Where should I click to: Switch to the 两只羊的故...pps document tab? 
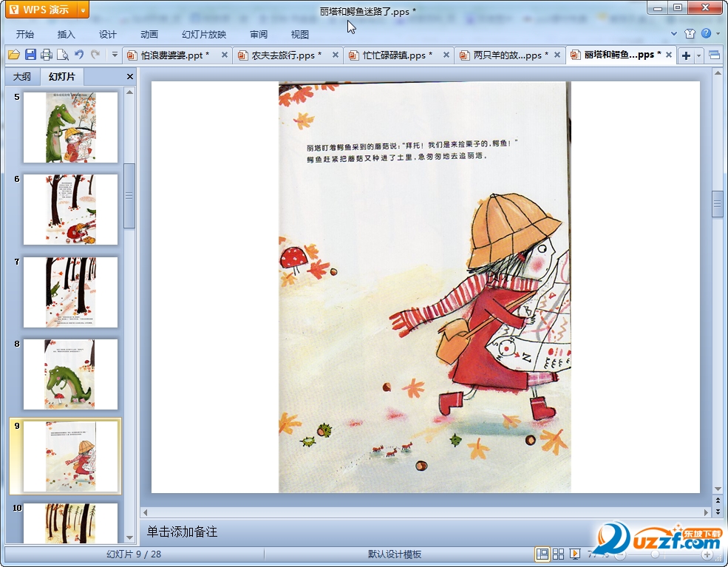(510, 55)
